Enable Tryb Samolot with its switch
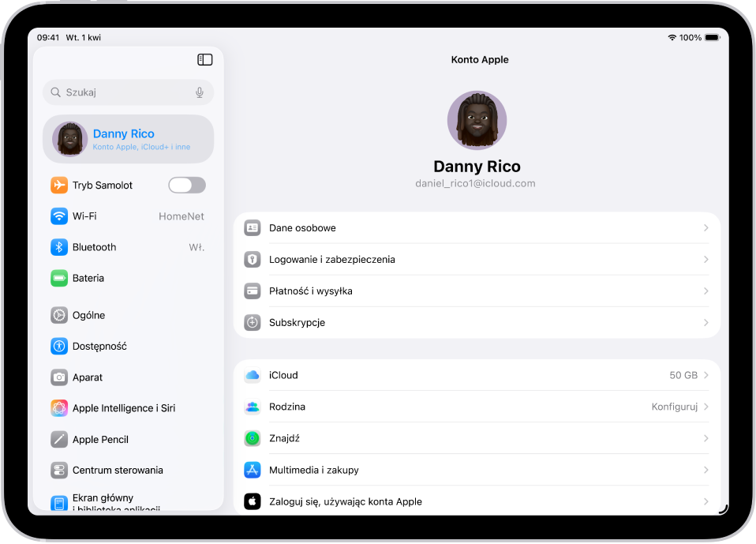Image resolution: width=756 pixels, height=544 pixels. pyautogui.click(x=186, y=184)
